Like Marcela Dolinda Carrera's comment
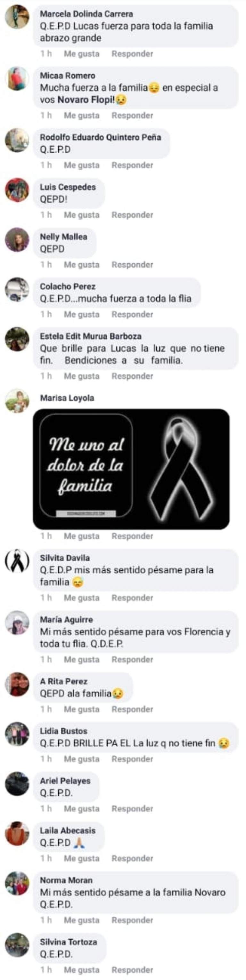 pyautogui.click(x=81, y=54)
